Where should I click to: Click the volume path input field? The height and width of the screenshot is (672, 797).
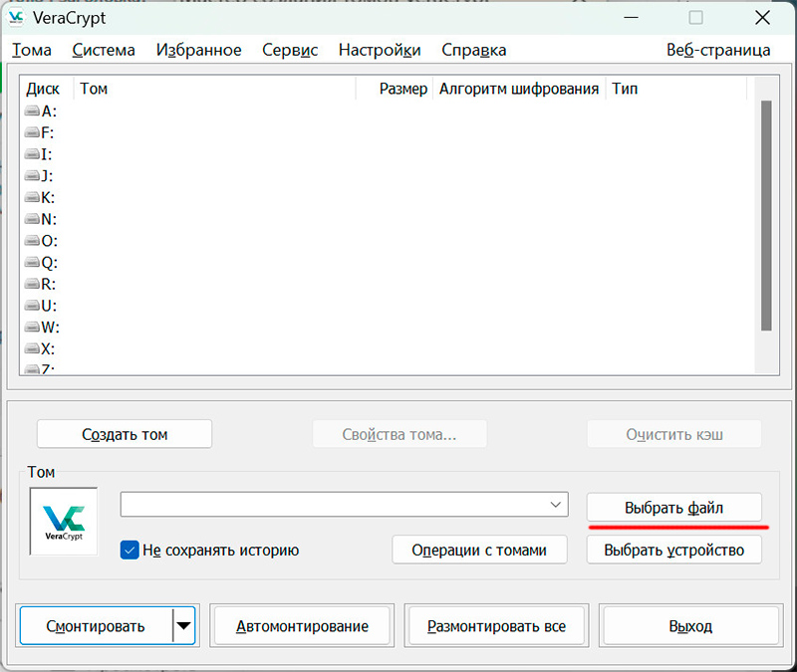click(x=333, y=505)
